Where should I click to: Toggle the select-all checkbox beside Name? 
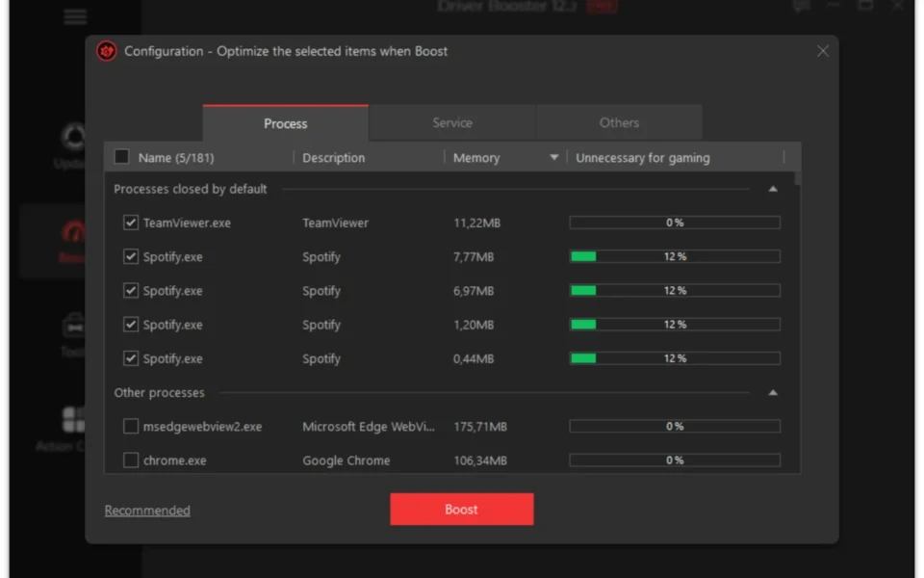(x=121, y=157)
